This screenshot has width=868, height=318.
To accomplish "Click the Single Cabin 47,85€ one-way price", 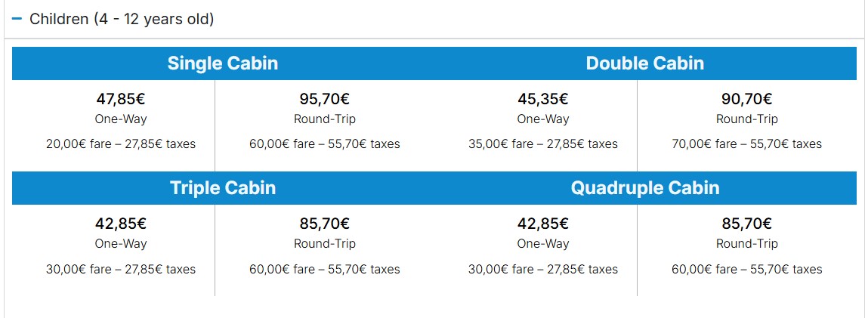I will (121, 99).
